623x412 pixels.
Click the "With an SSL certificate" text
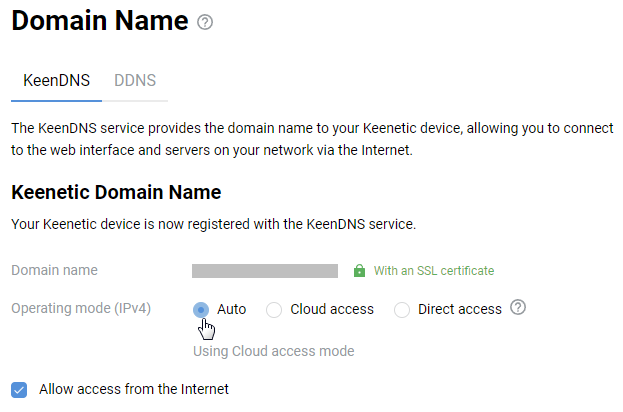434,271
